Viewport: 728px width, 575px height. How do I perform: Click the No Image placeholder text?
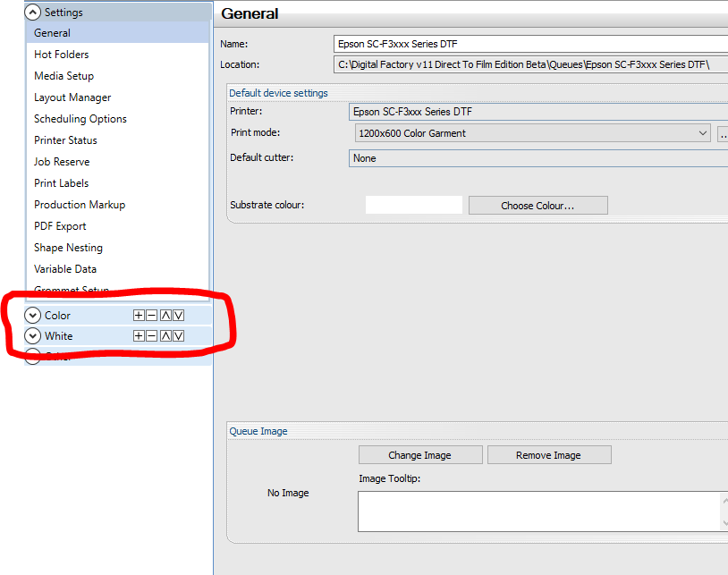[288, 493]
